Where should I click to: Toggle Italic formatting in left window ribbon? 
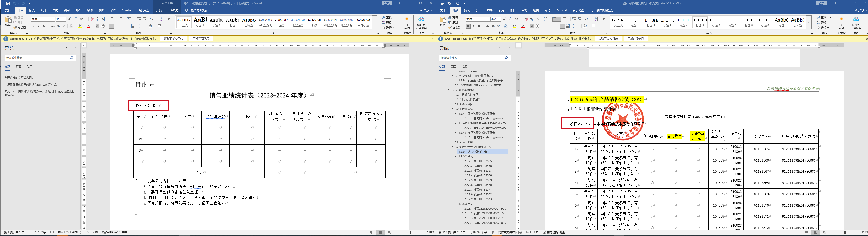tap(39, 26)
